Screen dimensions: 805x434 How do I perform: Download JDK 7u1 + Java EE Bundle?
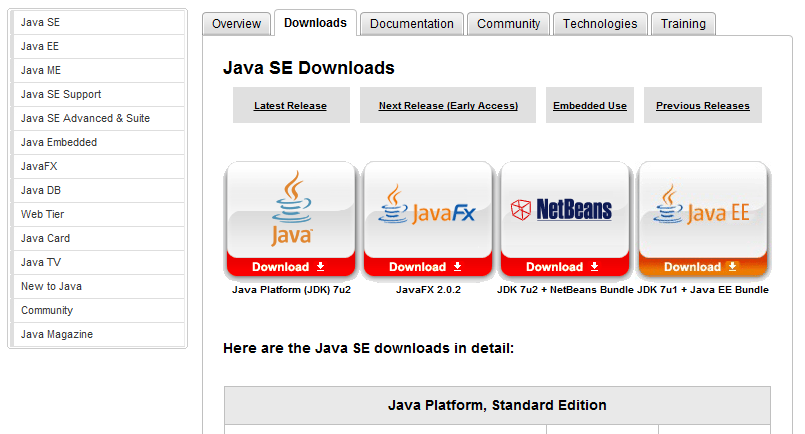703,267
